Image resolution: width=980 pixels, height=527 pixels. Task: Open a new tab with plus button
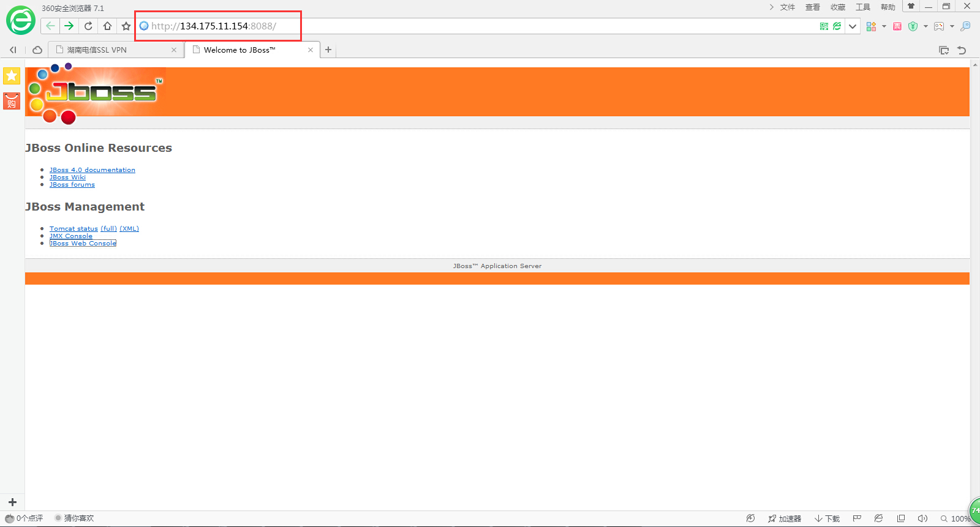328,50
